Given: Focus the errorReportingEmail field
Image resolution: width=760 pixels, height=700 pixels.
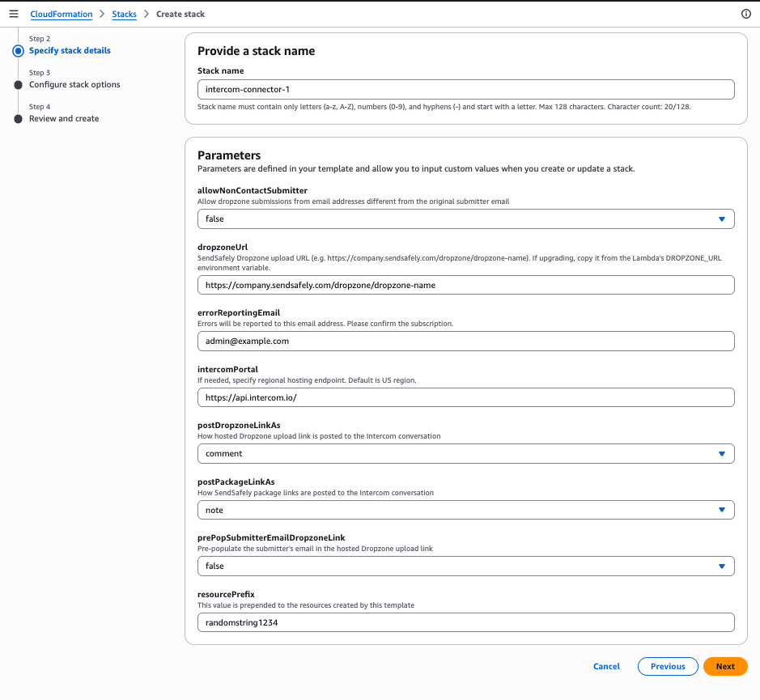Looking at the screenshot, I should (465, 342).
